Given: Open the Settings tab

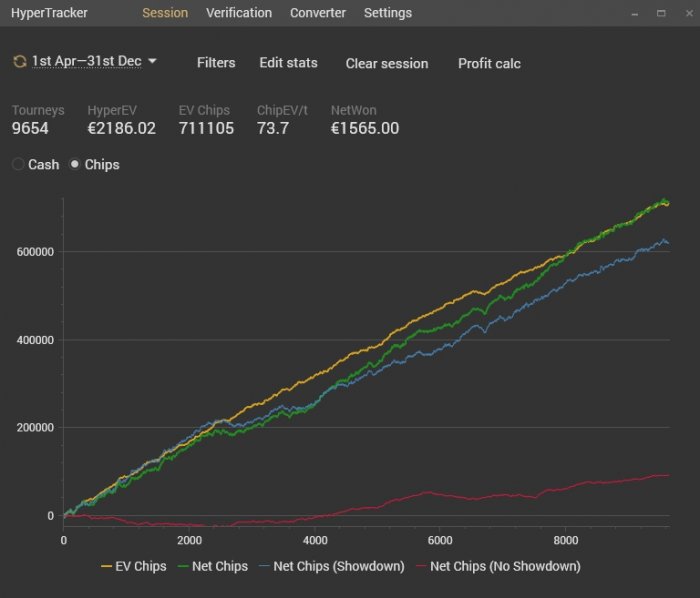Looking at the screenshot, I should 387,13.
